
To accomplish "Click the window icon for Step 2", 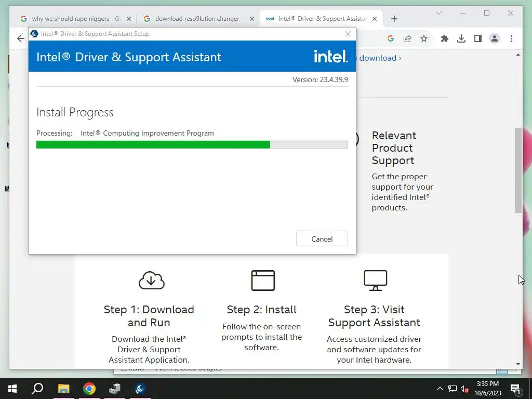I will [263, 280].
